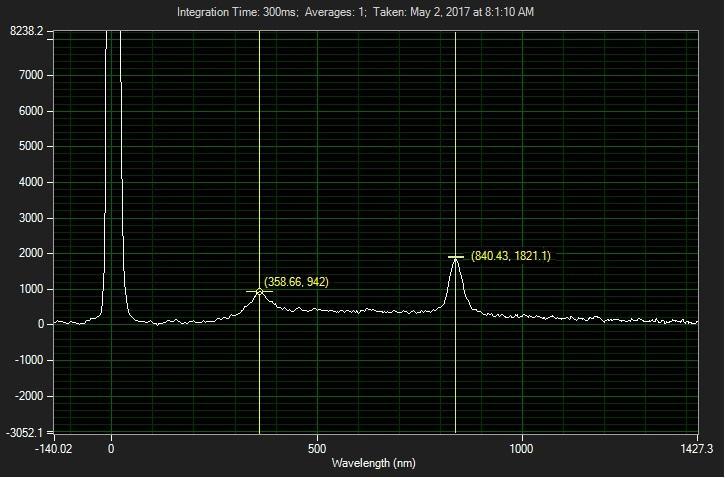Click the 'Wavelength (nm)' axis title
Viewport: 725px width, 478px height.
pyautogui.click(x=374, y=463)
